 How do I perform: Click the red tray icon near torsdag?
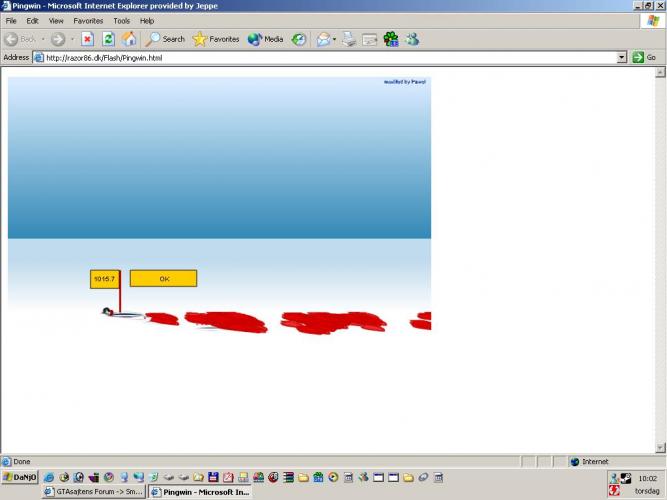click(614, 491)
